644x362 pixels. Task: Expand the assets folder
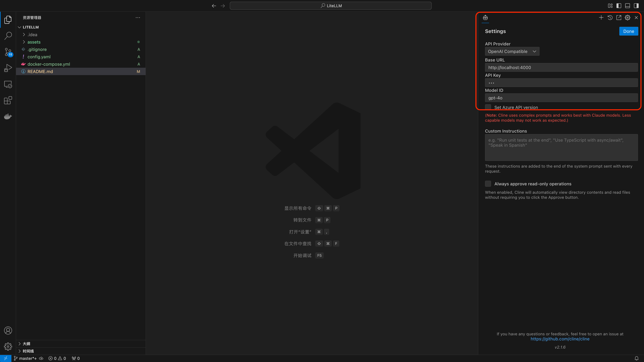point(34,42)
